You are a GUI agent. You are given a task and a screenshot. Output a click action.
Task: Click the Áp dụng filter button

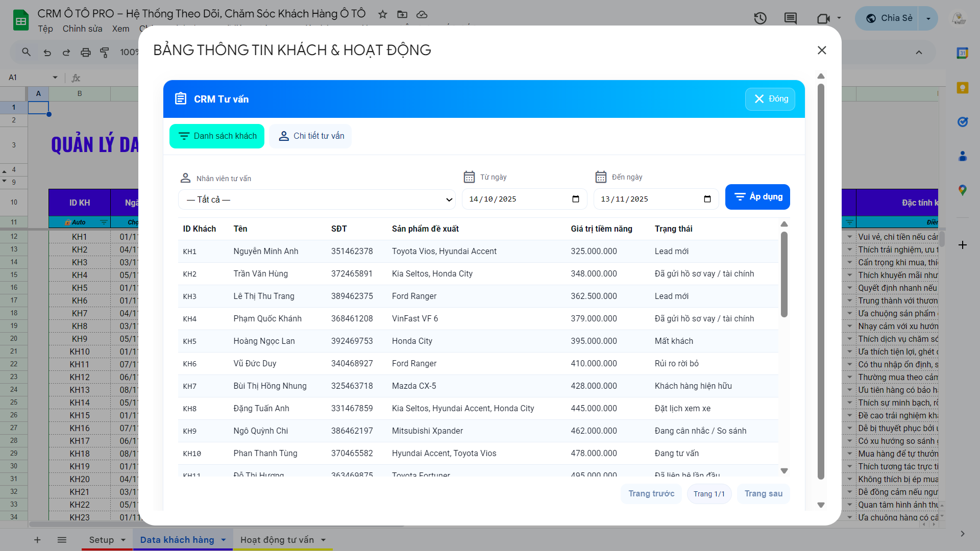(757, 197)
